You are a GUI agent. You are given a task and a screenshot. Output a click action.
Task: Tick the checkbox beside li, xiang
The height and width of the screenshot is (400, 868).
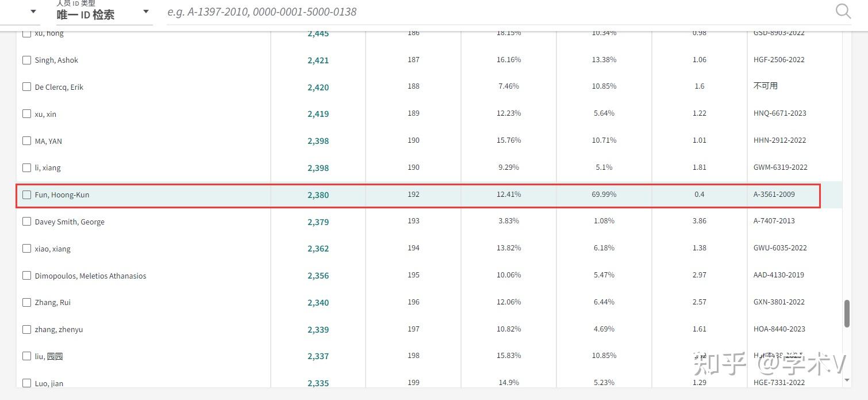click(x=26, y=167)
